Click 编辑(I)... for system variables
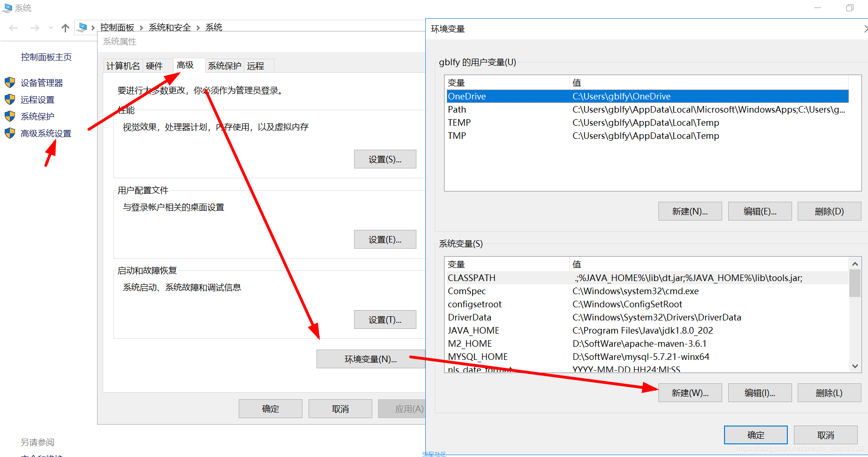868x457 pixels. (760, 393)
